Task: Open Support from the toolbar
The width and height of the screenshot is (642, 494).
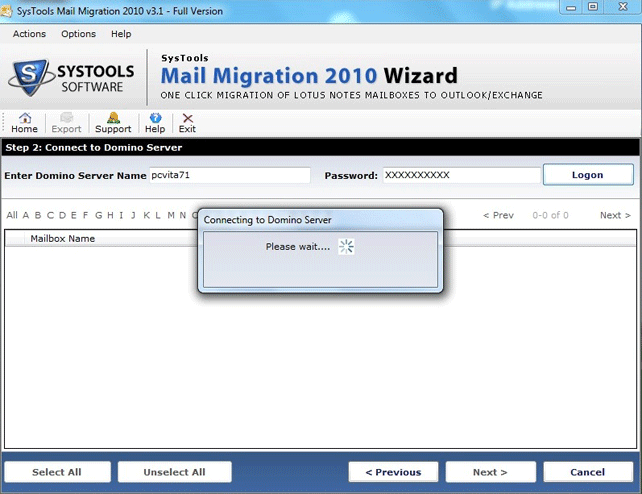Action: (x=113, y=123)
